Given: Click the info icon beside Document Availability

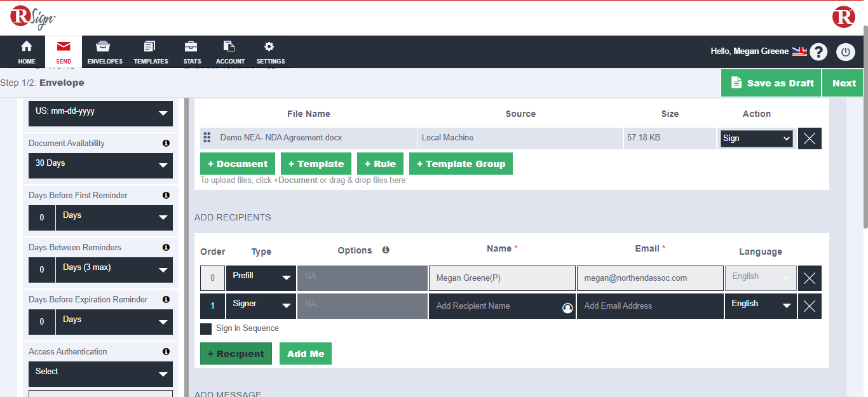Looking at the screenshot, I should click(166, 144).
